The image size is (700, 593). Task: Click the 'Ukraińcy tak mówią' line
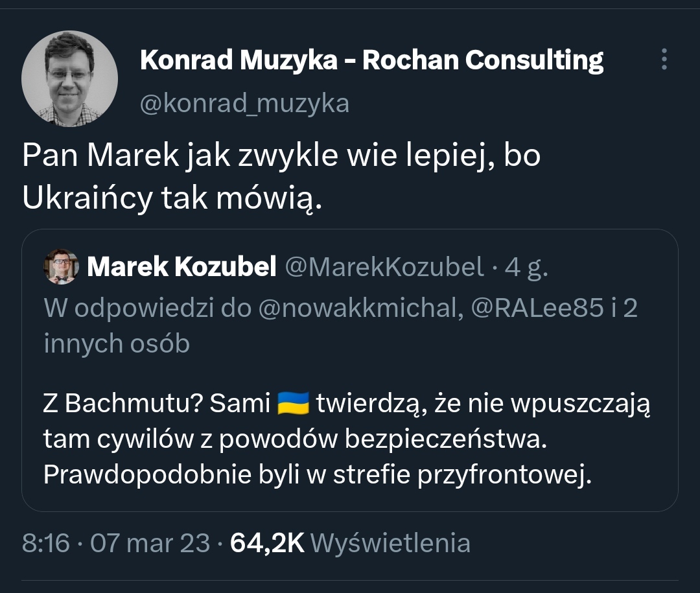tap(172, 199)
